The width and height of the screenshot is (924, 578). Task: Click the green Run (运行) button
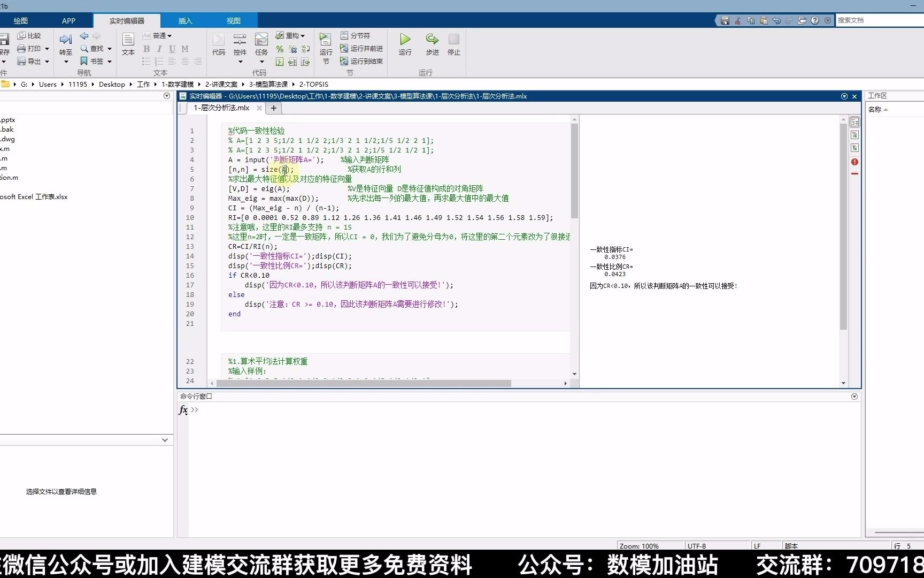(405, 44)
